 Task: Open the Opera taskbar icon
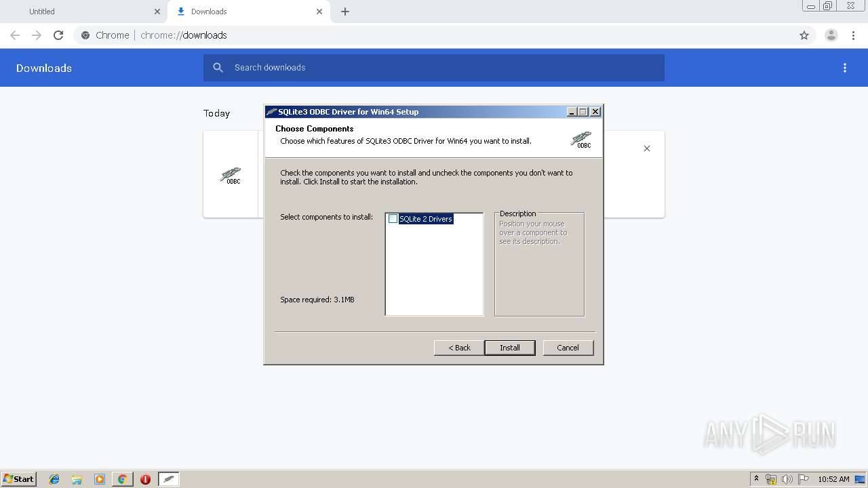point(145,479)
